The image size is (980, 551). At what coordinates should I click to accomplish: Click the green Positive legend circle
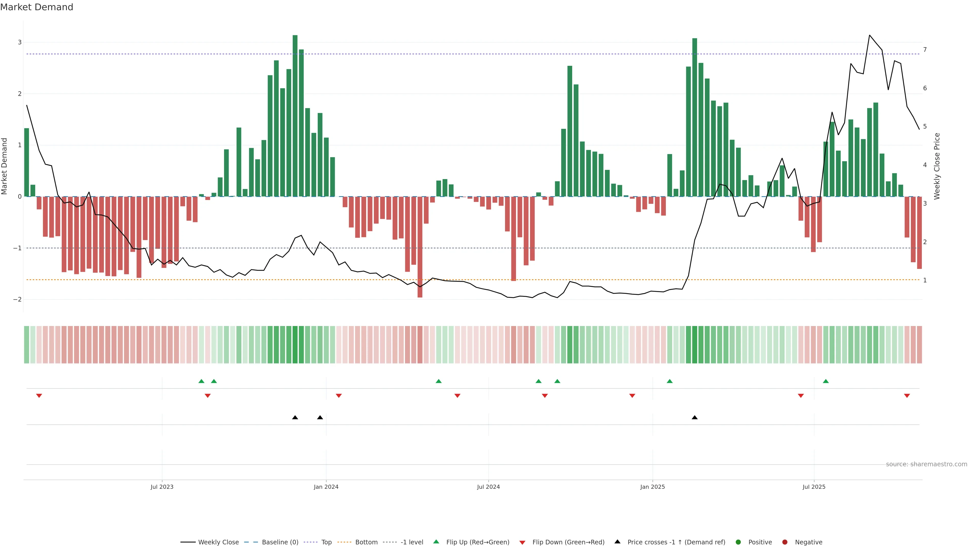coord(738,542)
